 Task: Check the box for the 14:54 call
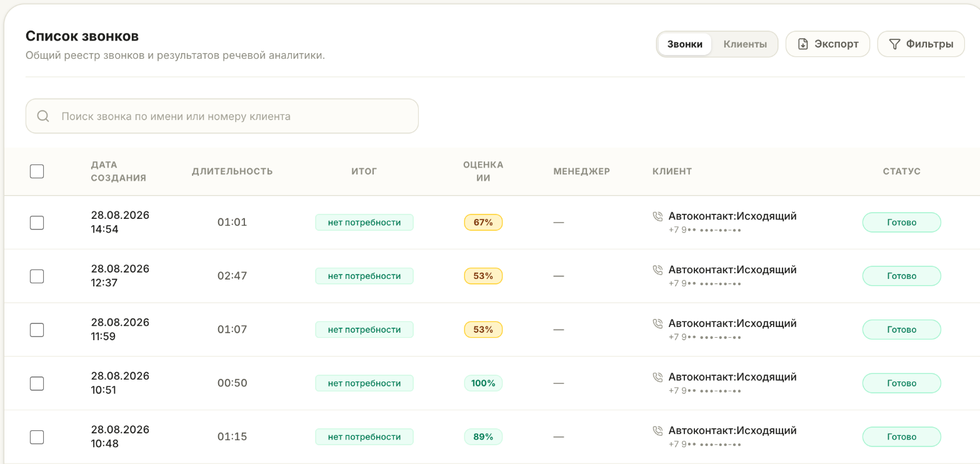37,223
